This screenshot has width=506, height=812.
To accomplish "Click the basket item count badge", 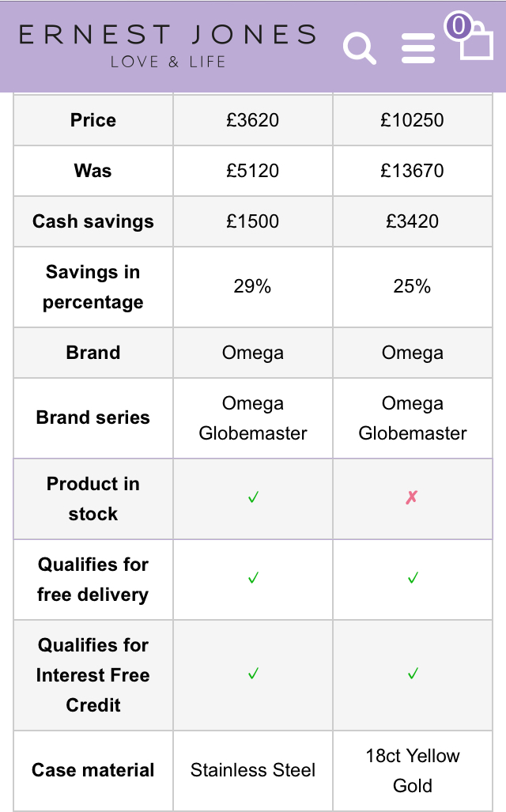I will coord(457,26).
